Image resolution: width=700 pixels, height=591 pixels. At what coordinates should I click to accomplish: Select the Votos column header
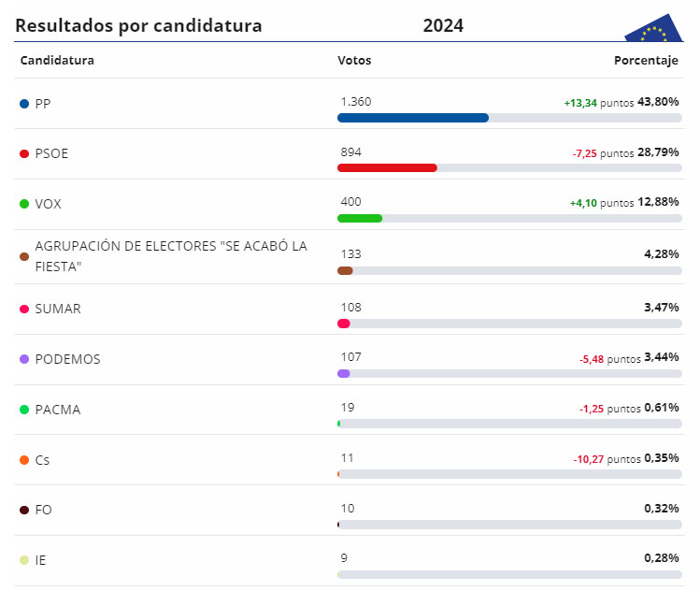pyautogui.click(x=354, y=61)
